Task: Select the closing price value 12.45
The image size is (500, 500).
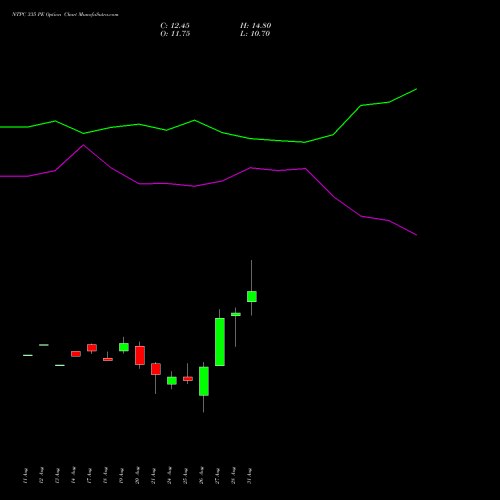Action: pyautogui.click(x=180, y=26)
